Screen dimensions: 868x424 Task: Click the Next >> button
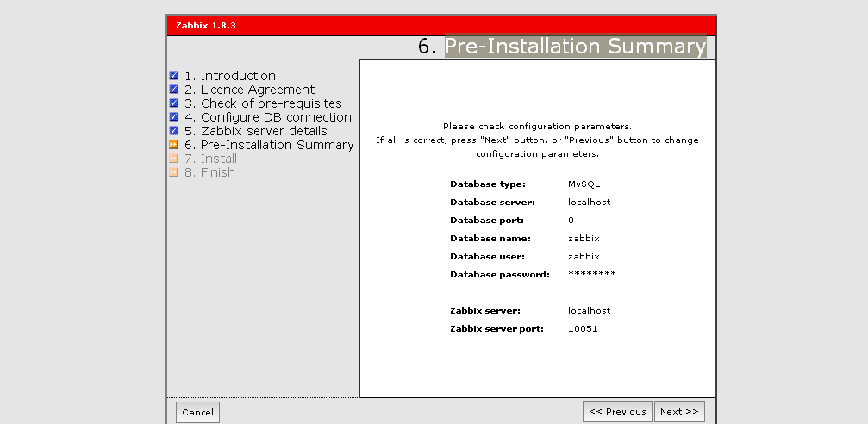point(679,412)
